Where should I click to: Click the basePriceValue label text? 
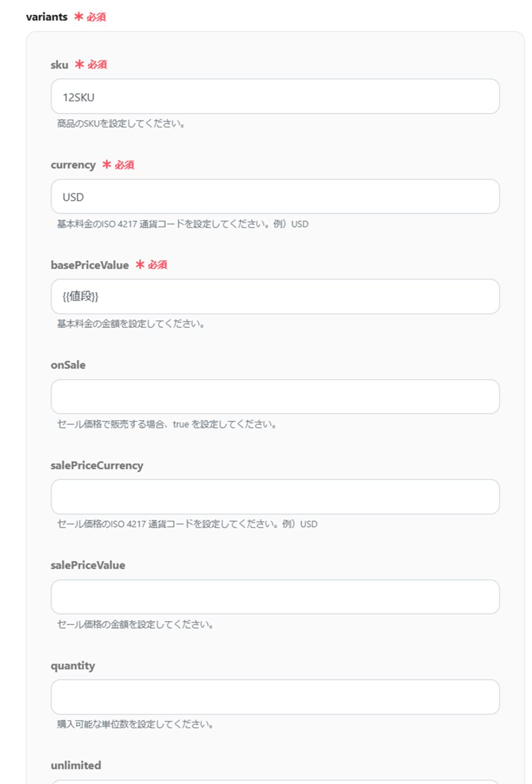coord(89,265)
